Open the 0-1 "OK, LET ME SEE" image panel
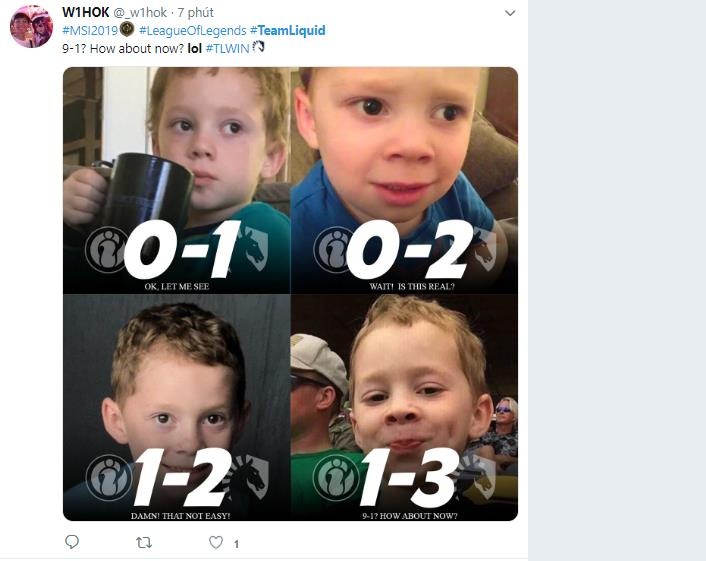Image resolution: width=706 pixels, height=561 pixels. pyautogui.click(x=177, y=180)
